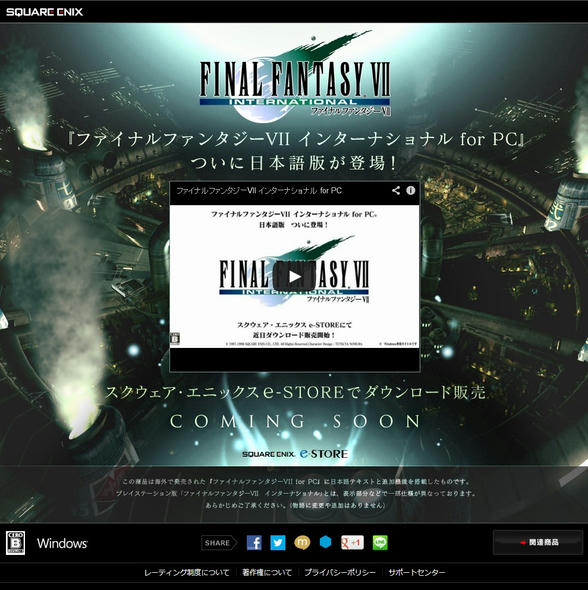The width and height of the screenshot is (588, 590).
Task: Share the page on Twitter
Action: [278, 543]
